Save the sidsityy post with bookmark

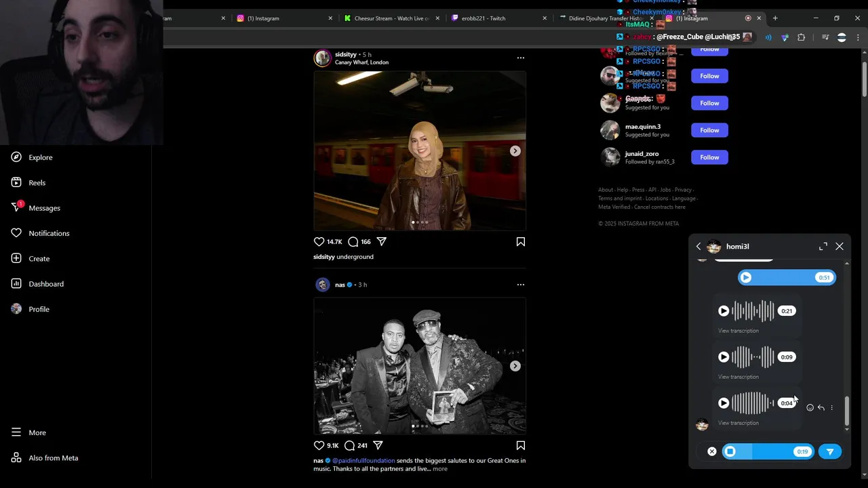click(521, 242)
